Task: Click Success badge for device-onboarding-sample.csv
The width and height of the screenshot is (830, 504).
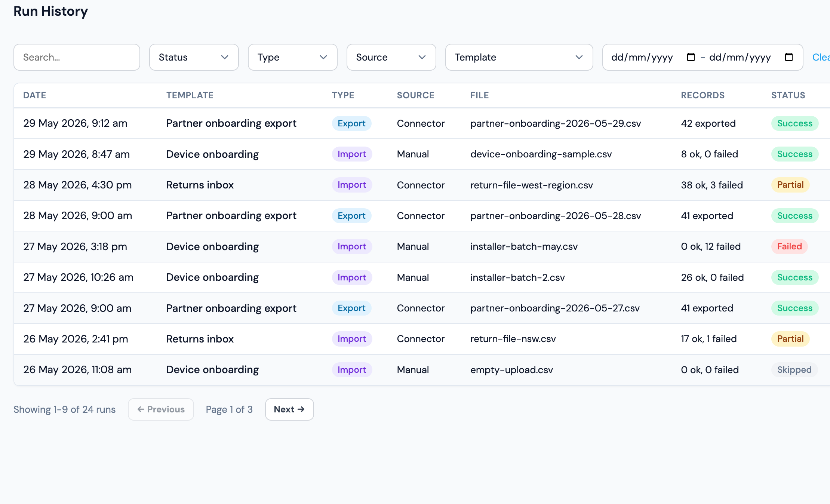Action: (795, 154)
